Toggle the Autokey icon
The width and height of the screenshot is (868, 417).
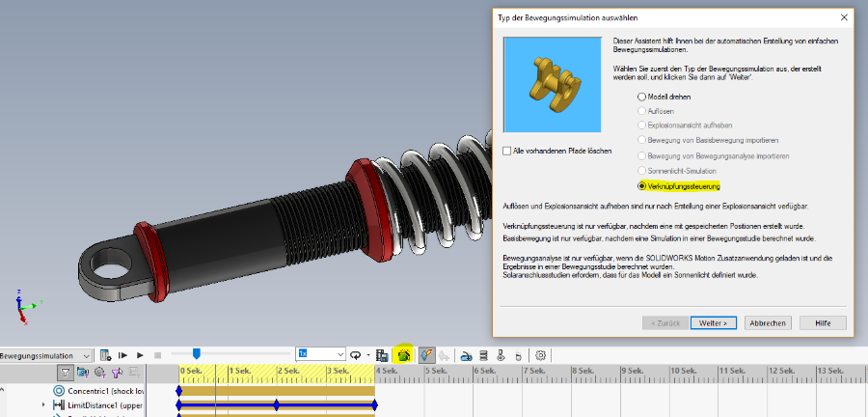(426, 355)
